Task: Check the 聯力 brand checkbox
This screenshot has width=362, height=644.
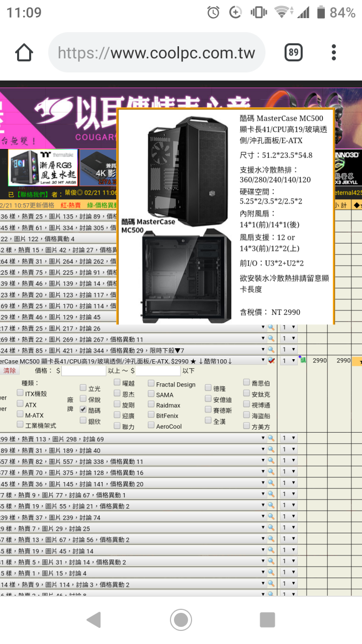Action: pyautogui.click(x=117, y=426)
